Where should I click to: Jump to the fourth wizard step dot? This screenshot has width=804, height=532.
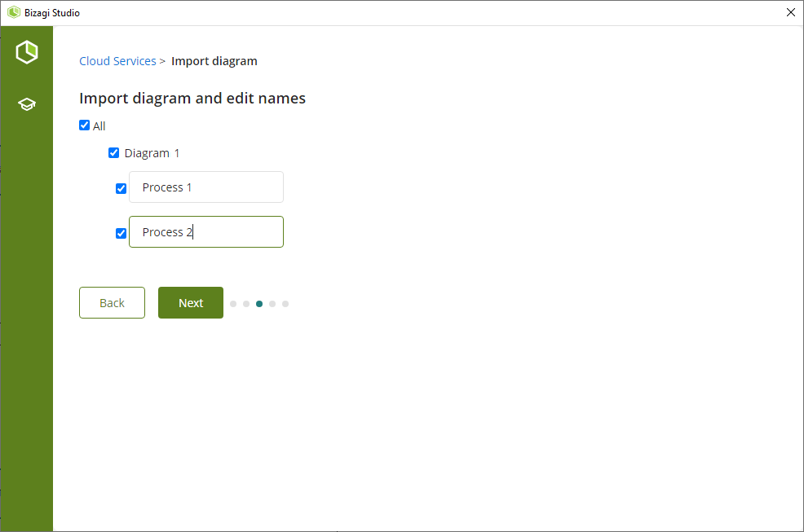(x=272, y=304)
